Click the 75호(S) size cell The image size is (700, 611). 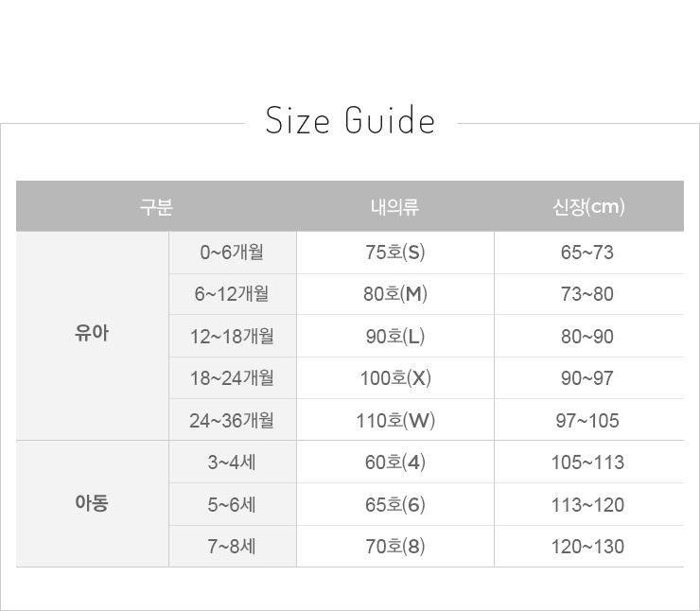pyautogui.click(x=395, y=253)
